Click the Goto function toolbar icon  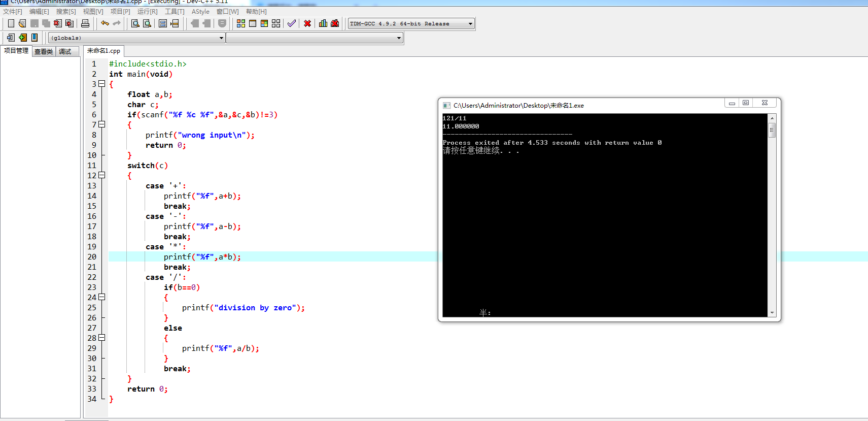tap(163, 23)
